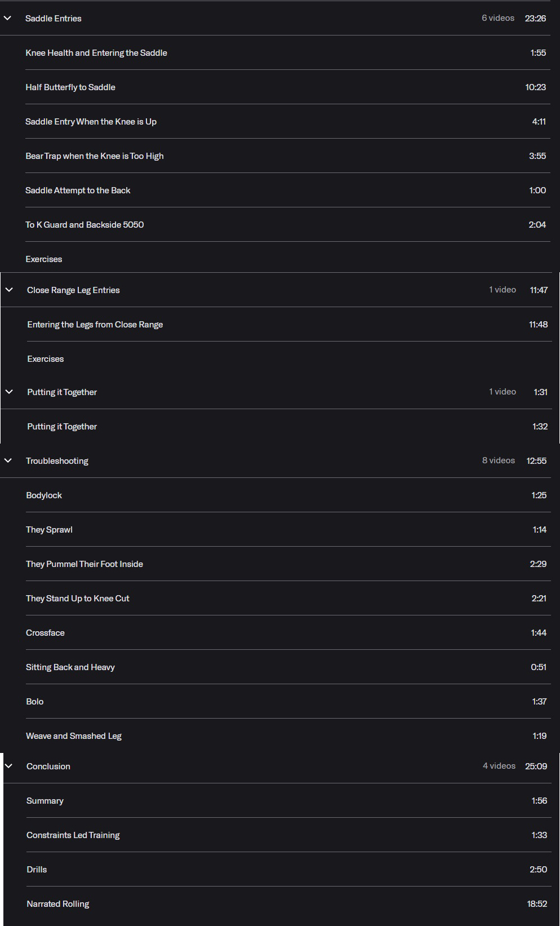Open the Bodylock troubleshooting video

point(288,495)
